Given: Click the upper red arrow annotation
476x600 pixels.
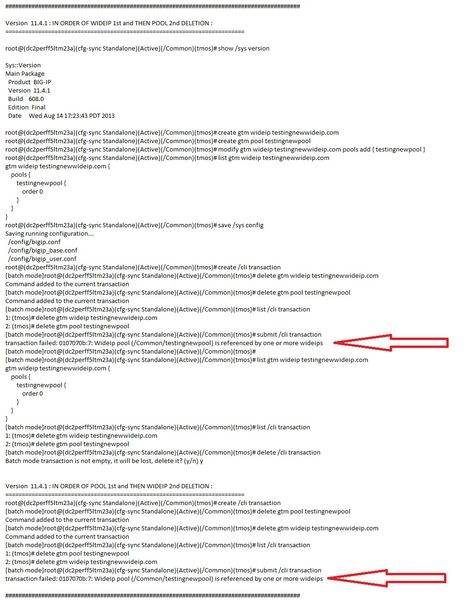Looking at the screenshot, I should [x=391, y=342].
